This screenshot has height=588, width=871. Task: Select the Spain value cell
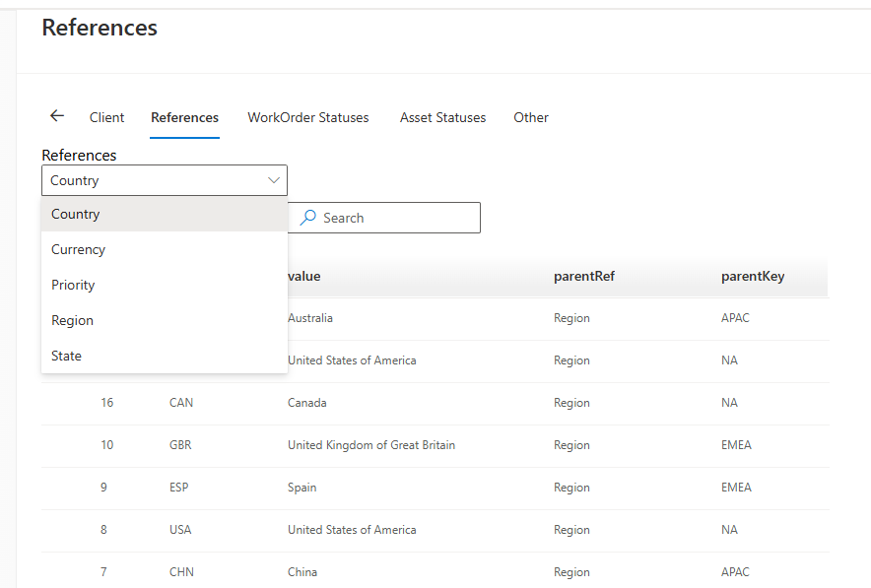pos(301,488)
